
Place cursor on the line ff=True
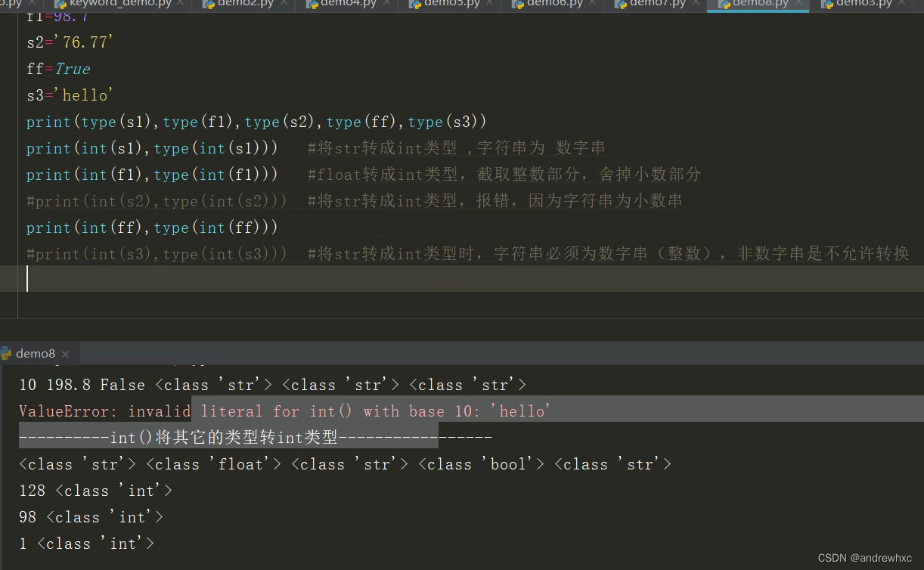(58, 69)
